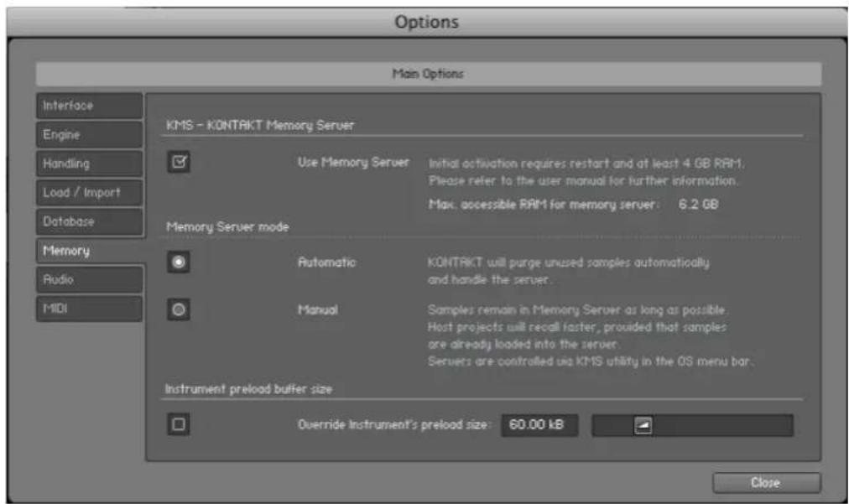This screenshot has width=849, height=504.
Task: Click the 6.2 GB RAM value
Action: point(699,205)
